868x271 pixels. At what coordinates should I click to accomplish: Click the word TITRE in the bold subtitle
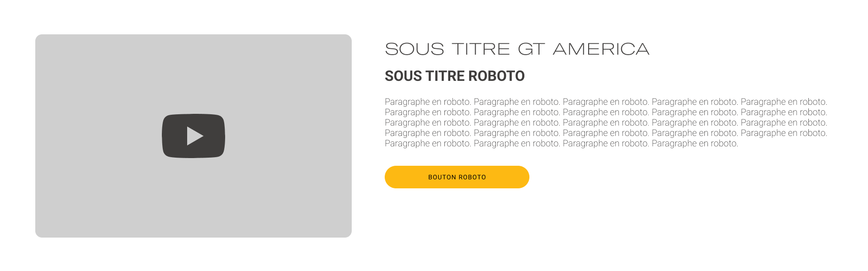(445, 76)
